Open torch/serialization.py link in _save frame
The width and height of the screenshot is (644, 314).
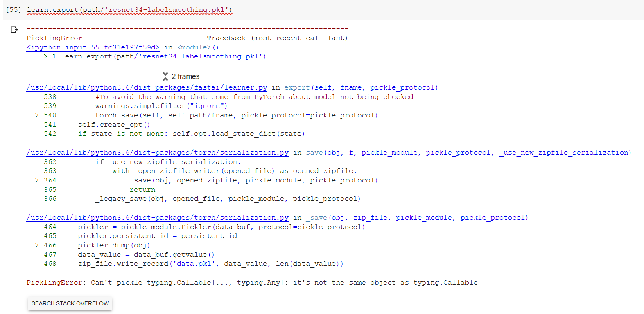[x=158, y=218]
